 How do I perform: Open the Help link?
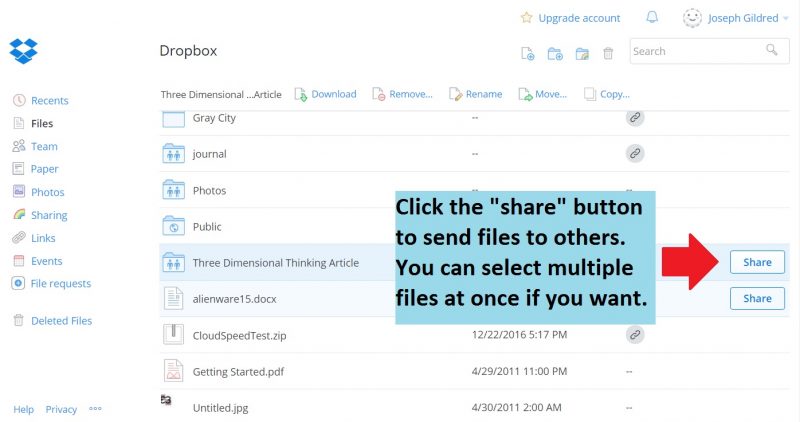(x=23, y=409)
